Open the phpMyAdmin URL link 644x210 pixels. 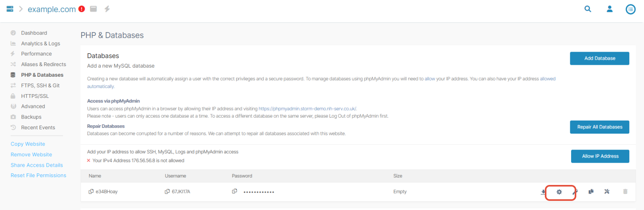(x=307, y=109)
